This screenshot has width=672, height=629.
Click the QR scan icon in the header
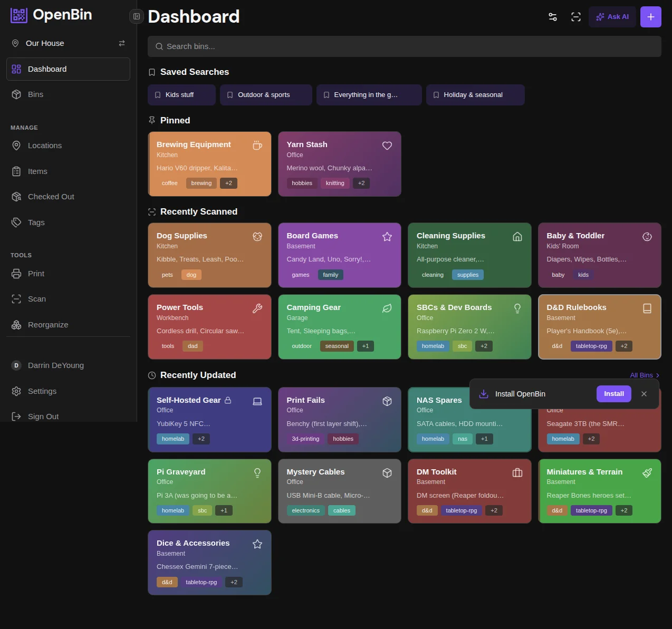(x=575, y=17)
